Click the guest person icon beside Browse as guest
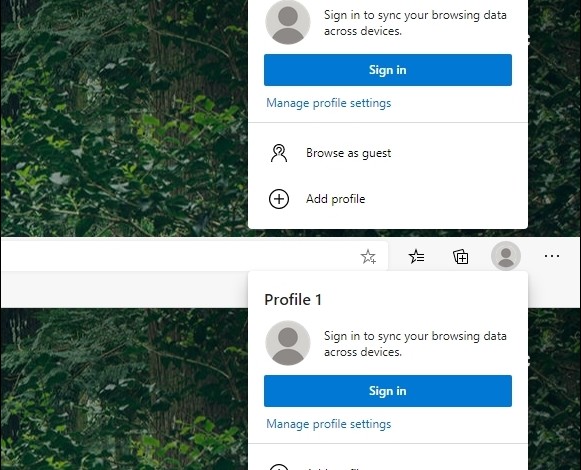The image size is (581, 470). pyautogui.click(x=279, y=153)
